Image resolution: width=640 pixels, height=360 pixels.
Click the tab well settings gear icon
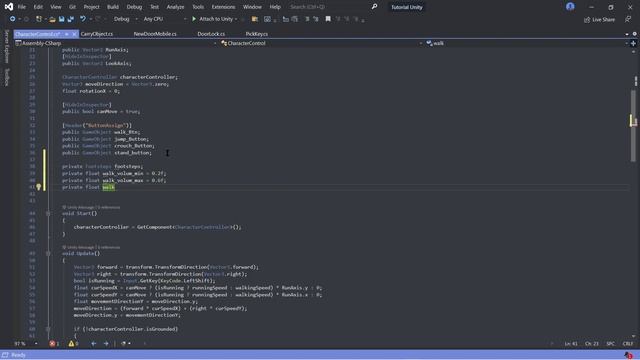pyautogui.click(x=635, y=34)
